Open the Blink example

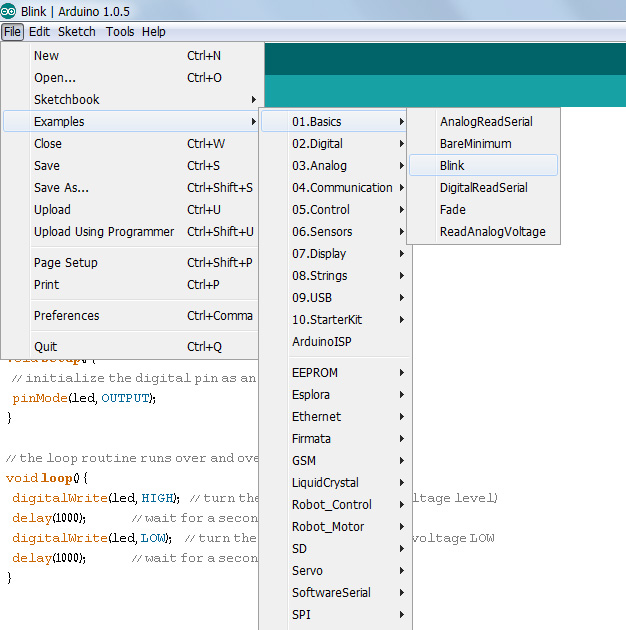coord(483,166)
